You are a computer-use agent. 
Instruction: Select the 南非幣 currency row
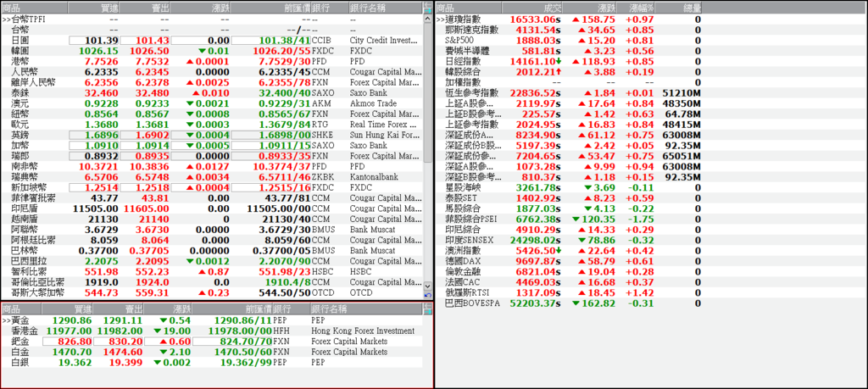pyautogui.click(x=211, y=167)
